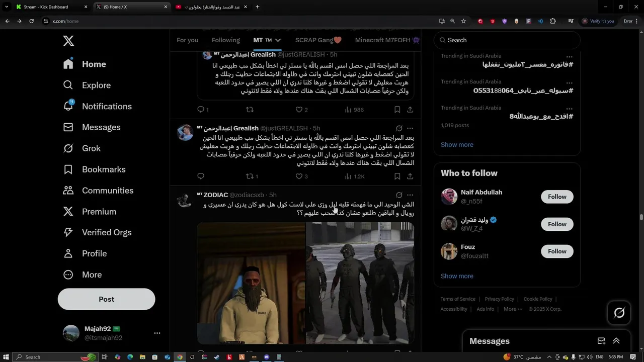Open the Chrome extensions puzzle icon
The width and height of the screenshot is (644, 362).
click(x=553, y=21)
